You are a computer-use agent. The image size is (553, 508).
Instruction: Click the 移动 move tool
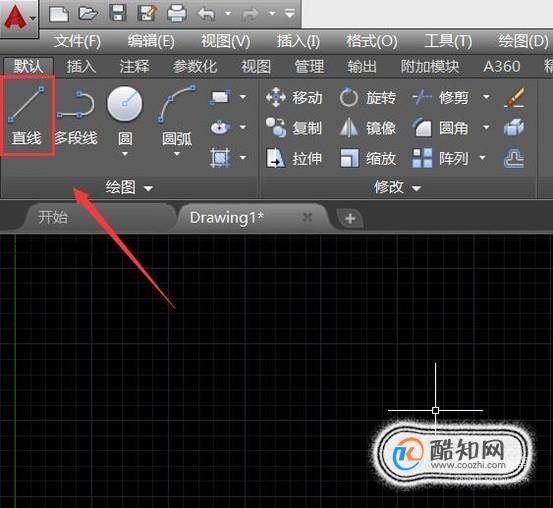(x=294, y=97)
